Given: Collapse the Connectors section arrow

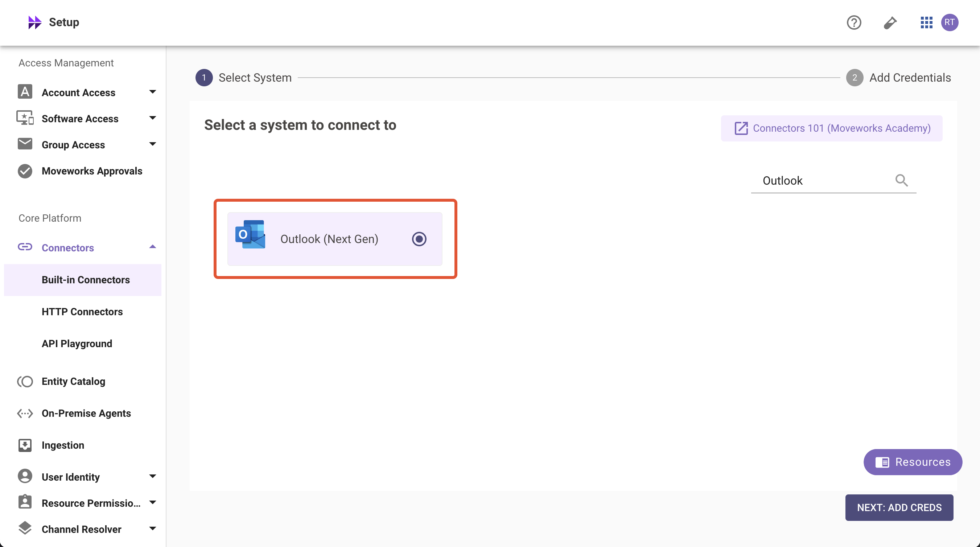Looking at the screenshot, I should coord(153,247).
